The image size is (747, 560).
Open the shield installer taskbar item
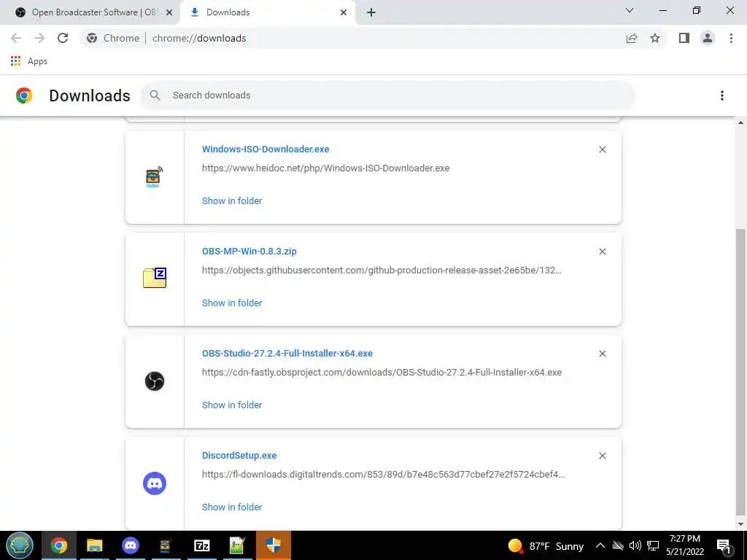click(x=274, y=545)
